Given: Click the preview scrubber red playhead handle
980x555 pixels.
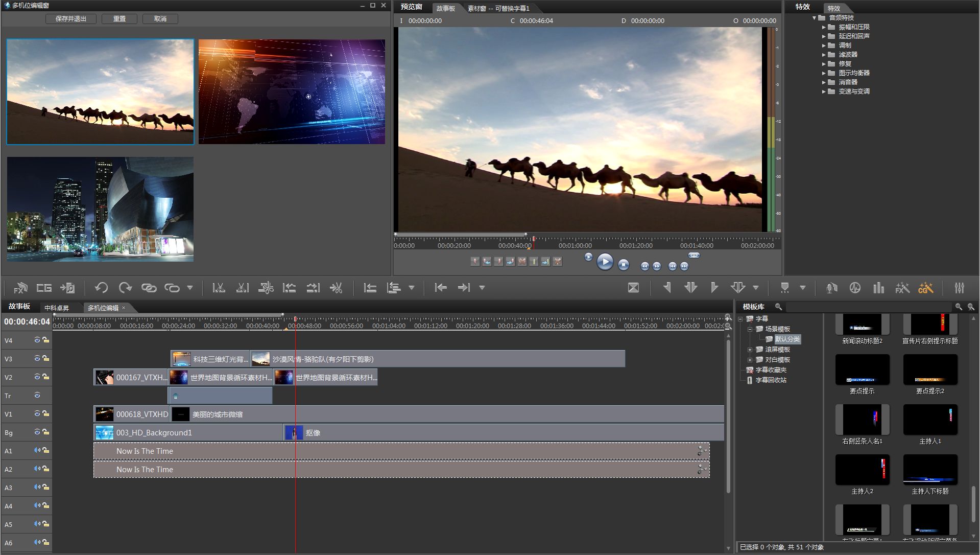Looking at the screenshot, I should (x=534, y=239).
